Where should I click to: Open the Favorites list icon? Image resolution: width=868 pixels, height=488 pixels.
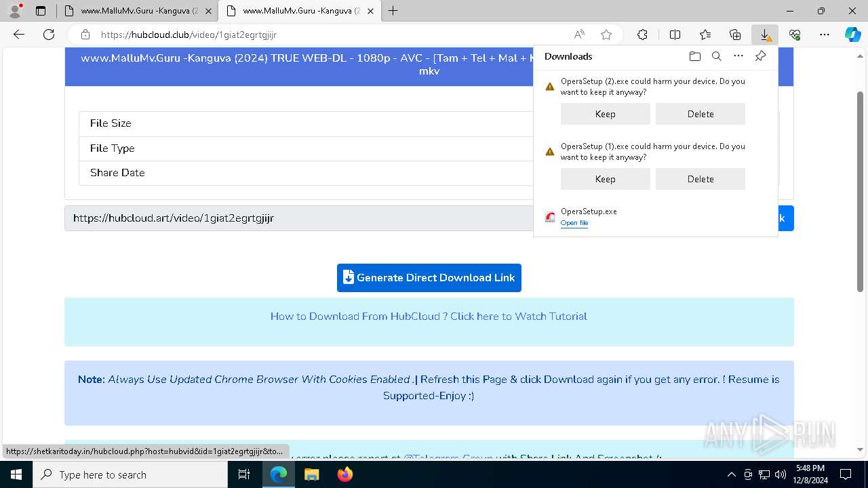(x=705, y=35)
